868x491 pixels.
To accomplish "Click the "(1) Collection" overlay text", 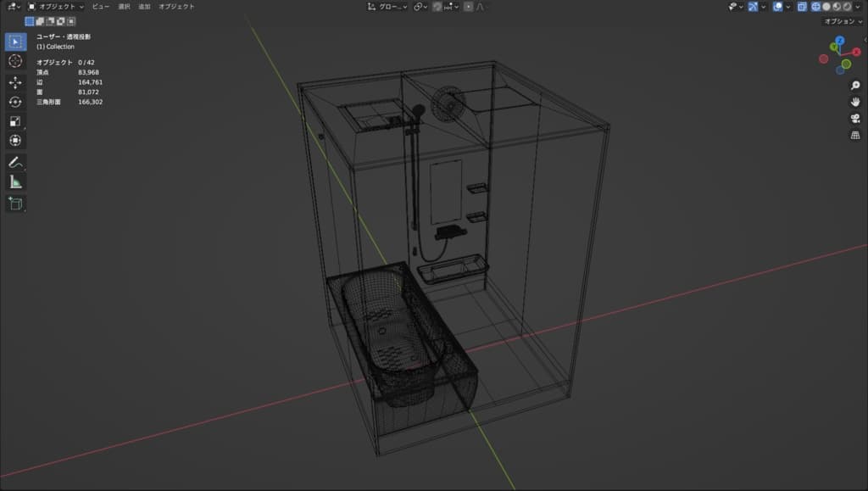I will [x=55, y=47].
